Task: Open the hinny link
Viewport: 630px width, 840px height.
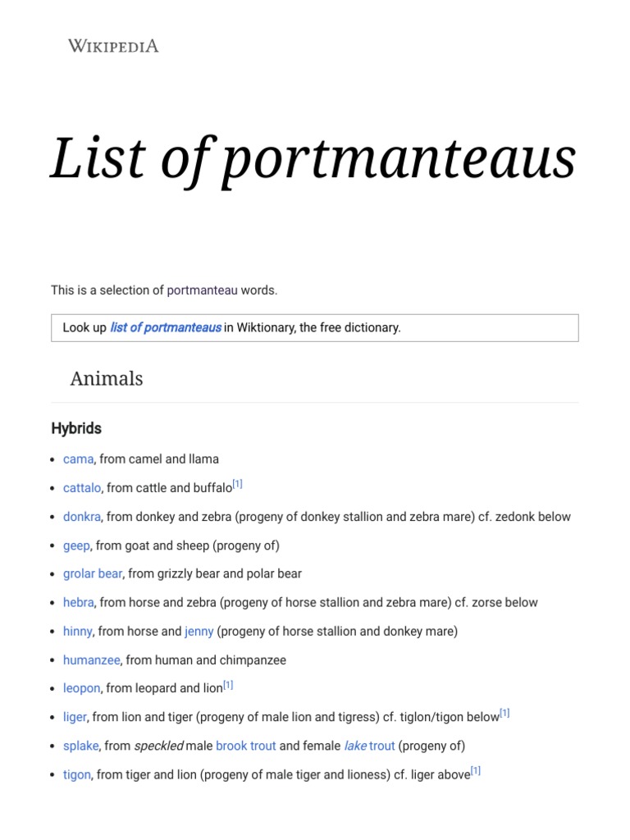Action: pos(77,631)
